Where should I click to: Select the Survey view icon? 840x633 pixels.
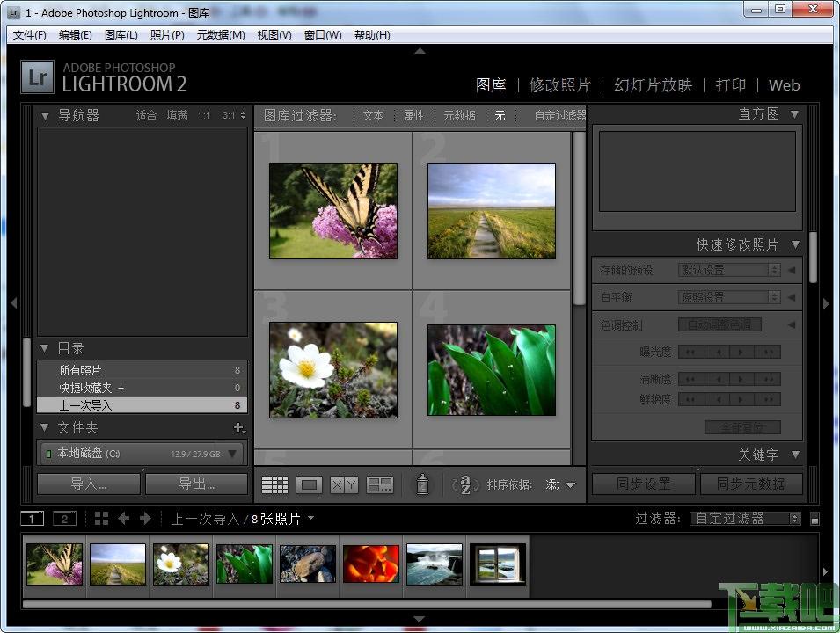[x=379, y=484]
